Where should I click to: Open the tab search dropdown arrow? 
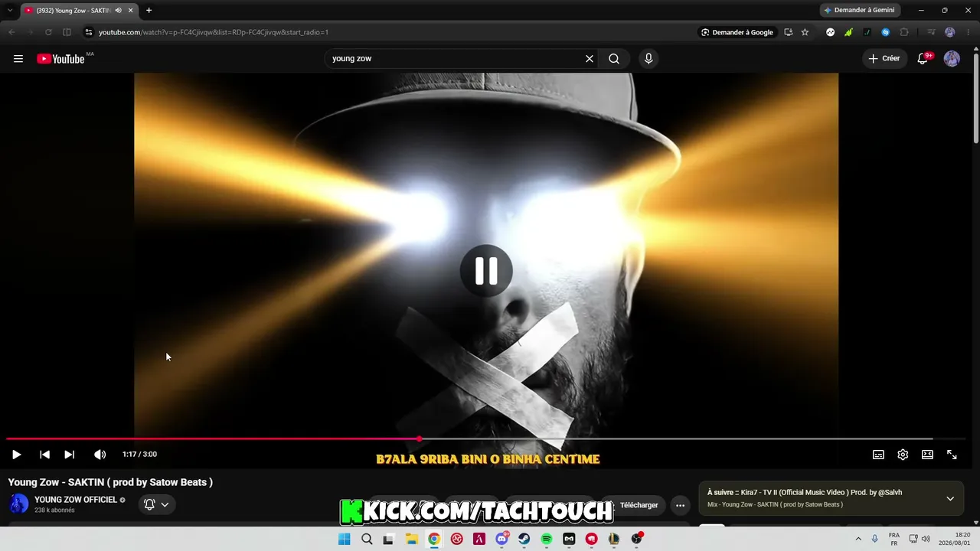(x=10, y=10)
